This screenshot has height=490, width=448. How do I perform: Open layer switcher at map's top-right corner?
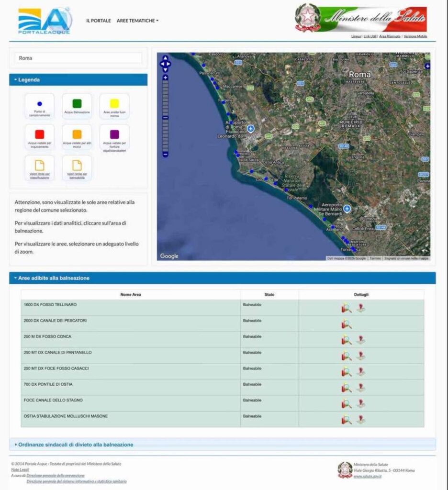(x=427, y=66)
